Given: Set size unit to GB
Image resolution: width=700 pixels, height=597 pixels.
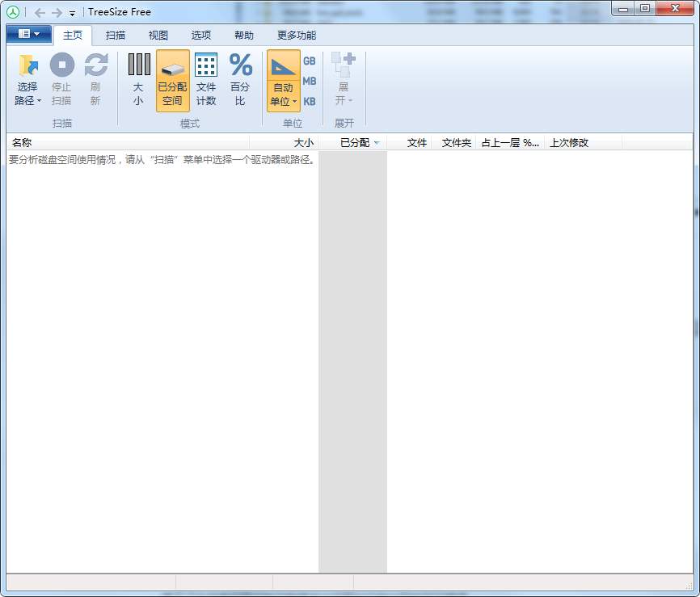Looking at the screenshot, I should click(310, 61).
